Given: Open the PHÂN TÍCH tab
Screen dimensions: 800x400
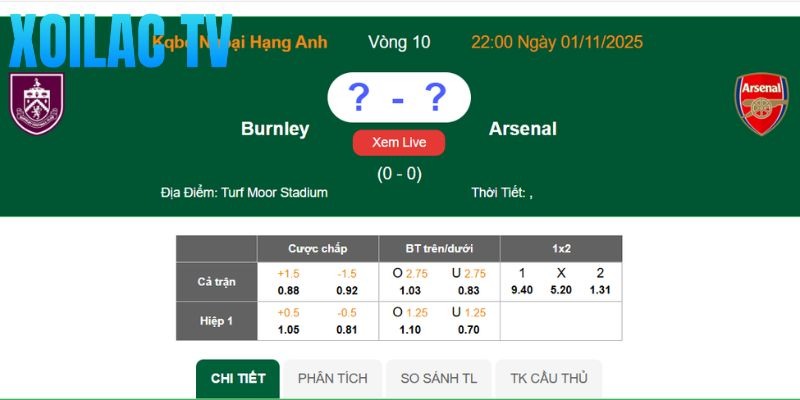Looking at the screenshot, I should (x=333, y=378).
